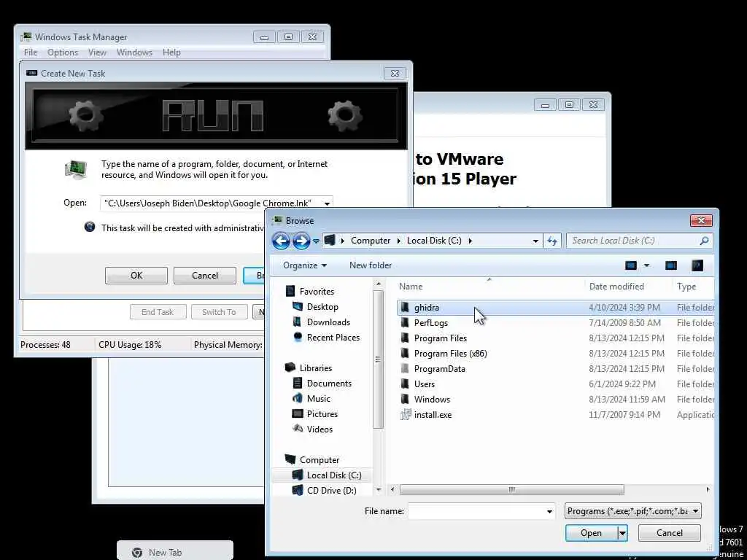The width and height of the screenshot is (747, 560).
Task: Click the Libraries icon in sidebar
Action: [290, 367]
